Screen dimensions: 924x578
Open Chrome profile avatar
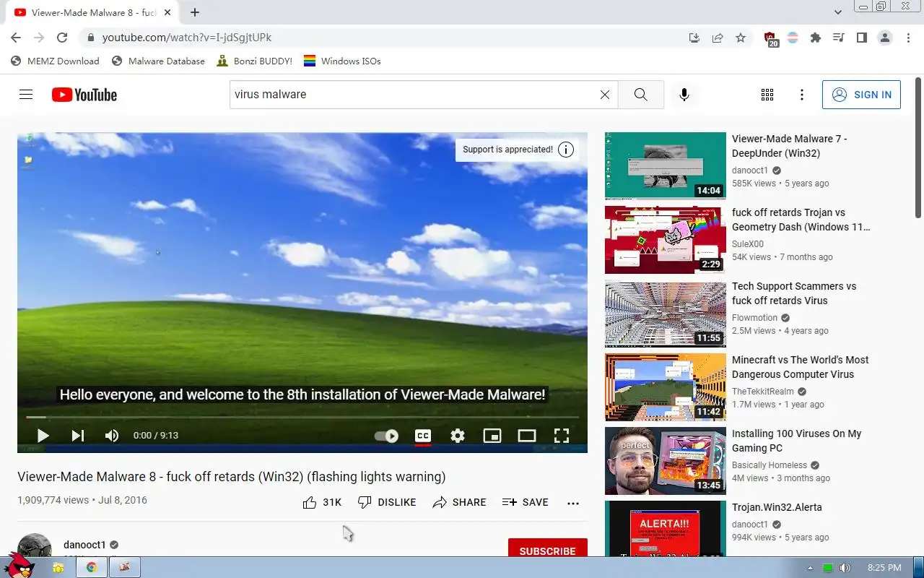pos(885,38)
